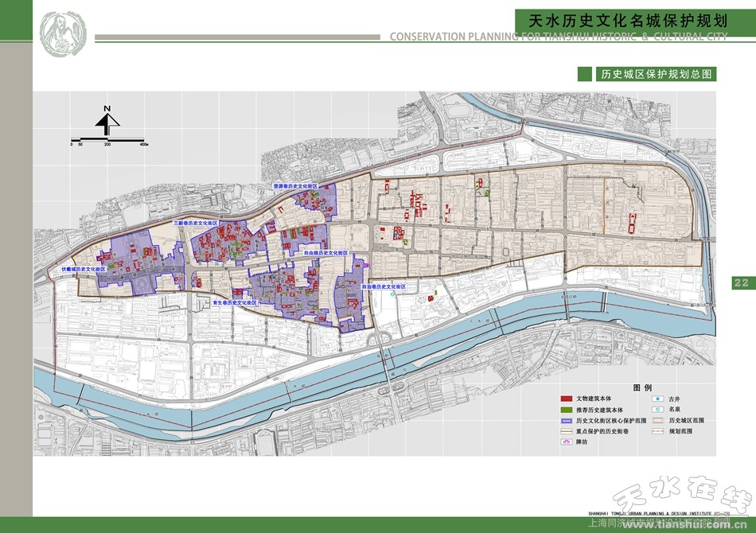
Task: Click the 自由路历史文化街区 map label
Action: (326, 252)
